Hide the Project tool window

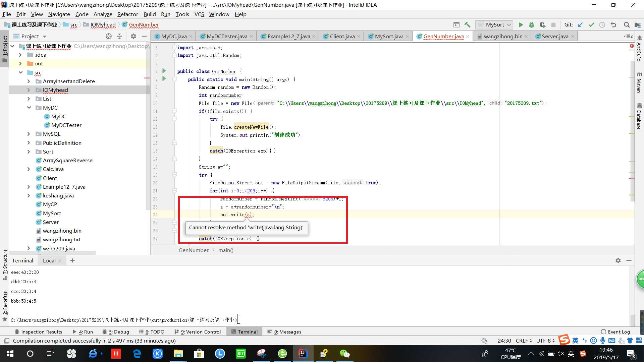pos(144,36)
